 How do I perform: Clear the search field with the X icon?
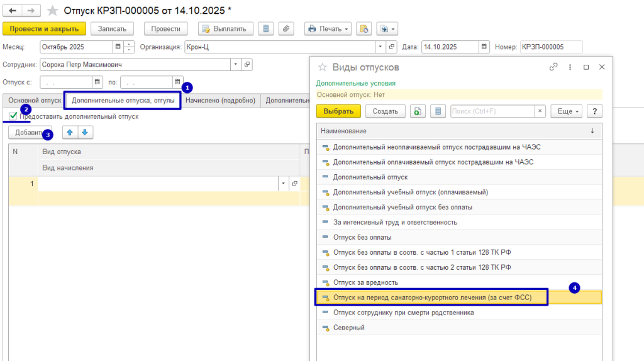coord(540,111)
